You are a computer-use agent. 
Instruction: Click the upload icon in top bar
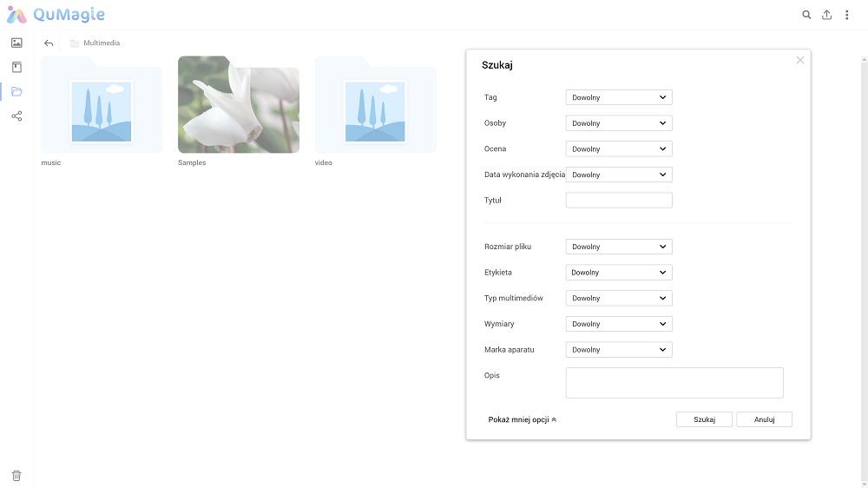pyautogui.click(x=826, y=15)
